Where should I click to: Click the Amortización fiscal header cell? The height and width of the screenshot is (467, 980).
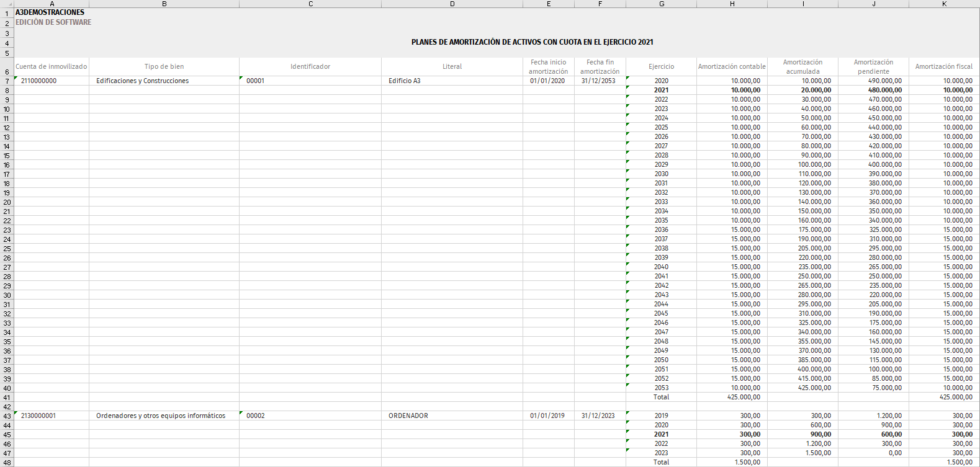pyautogui.click(x=944, y=66)
